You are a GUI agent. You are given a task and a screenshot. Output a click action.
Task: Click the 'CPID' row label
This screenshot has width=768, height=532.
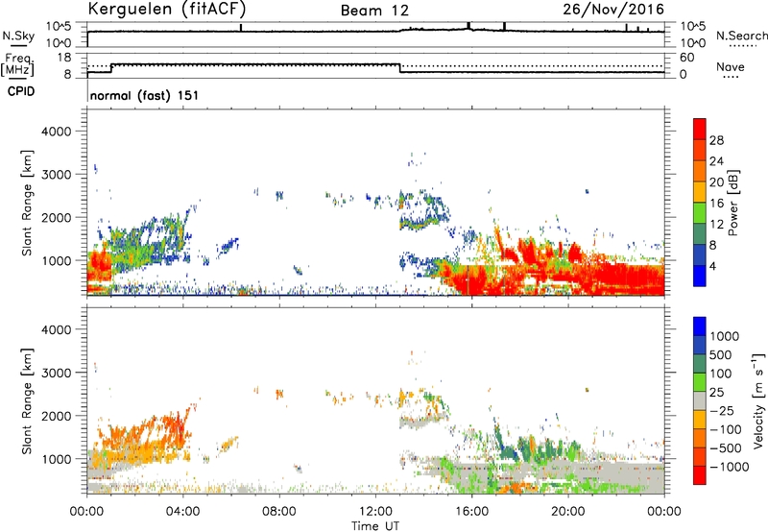tap(21, 91)
